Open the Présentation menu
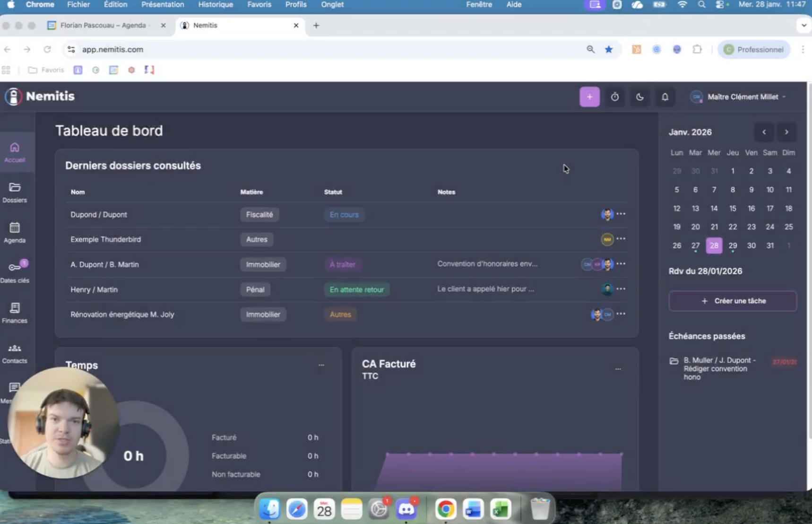Image resolution: width=812 pixels, height=524 pixels. (163, 5)
